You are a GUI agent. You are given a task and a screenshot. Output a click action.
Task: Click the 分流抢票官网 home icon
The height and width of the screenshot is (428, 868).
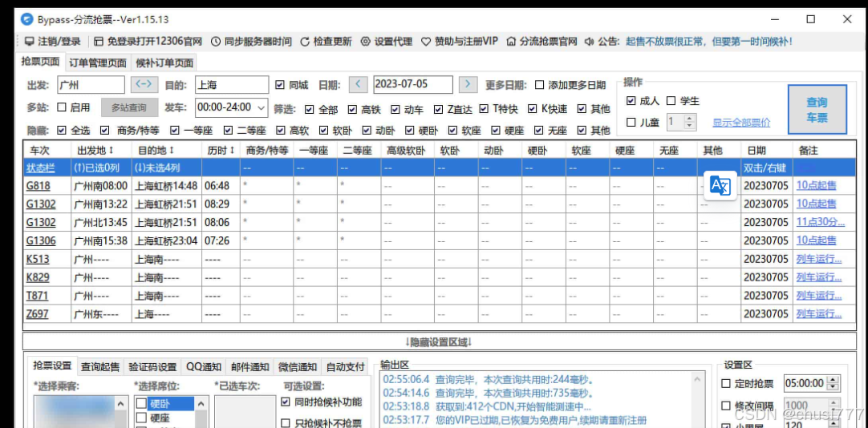(512, 42)
